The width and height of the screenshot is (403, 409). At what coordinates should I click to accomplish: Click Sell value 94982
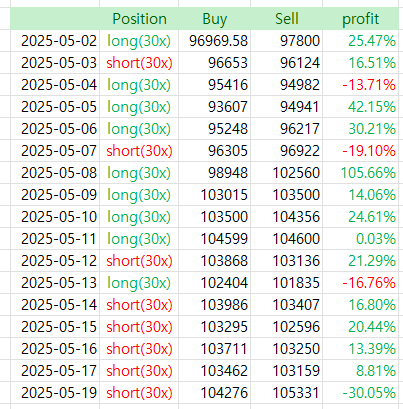286,85
